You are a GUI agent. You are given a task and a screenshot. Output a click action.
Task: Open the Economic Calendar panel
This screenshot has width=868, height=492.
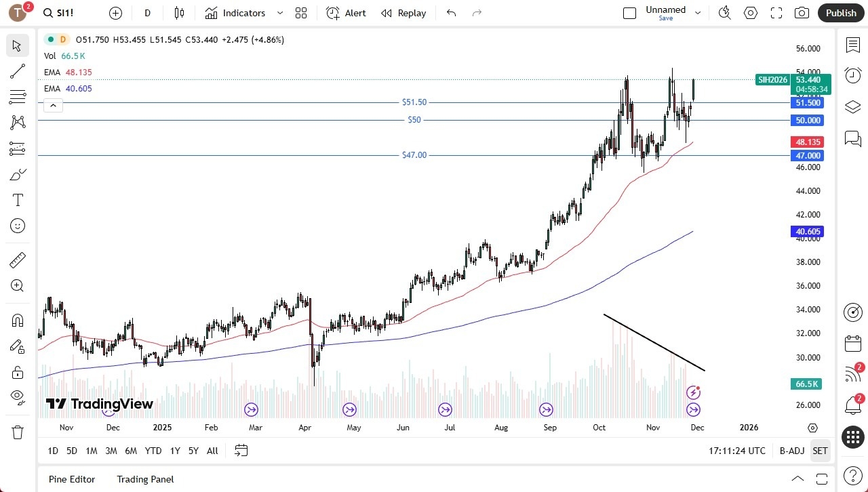click(852, 344)
